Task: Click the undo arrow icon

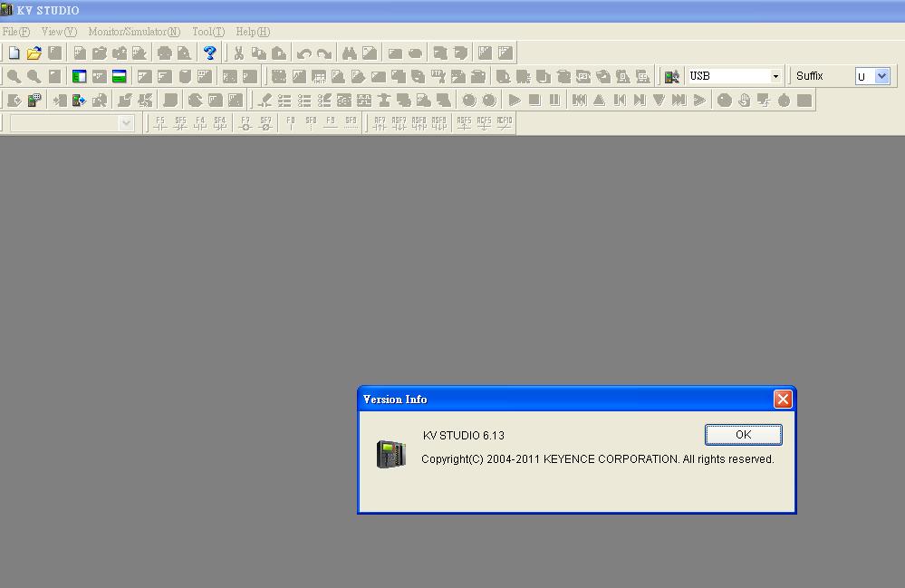Action: pyautogui.click(x=304, y=53)
